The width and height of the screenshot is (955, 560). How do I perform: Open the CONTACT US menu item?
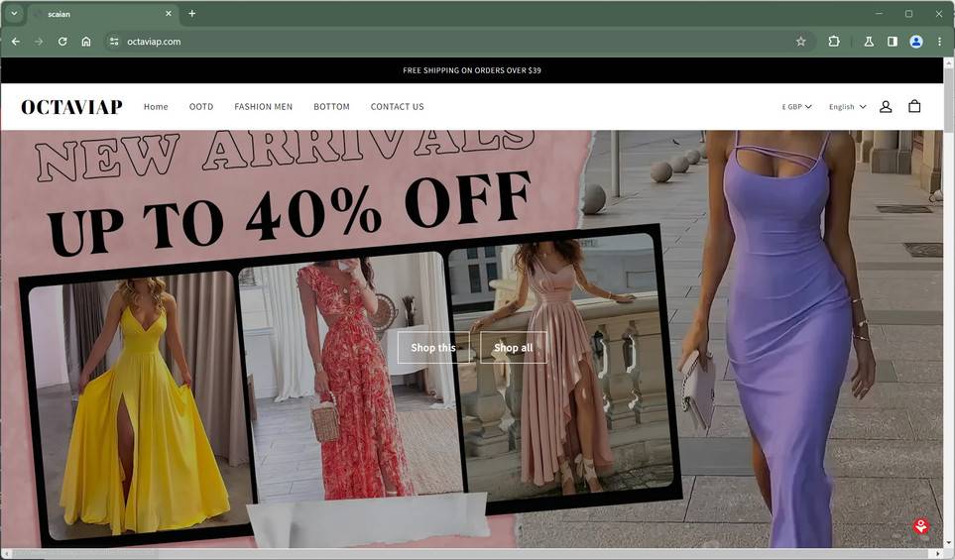[x=397, y=106]
